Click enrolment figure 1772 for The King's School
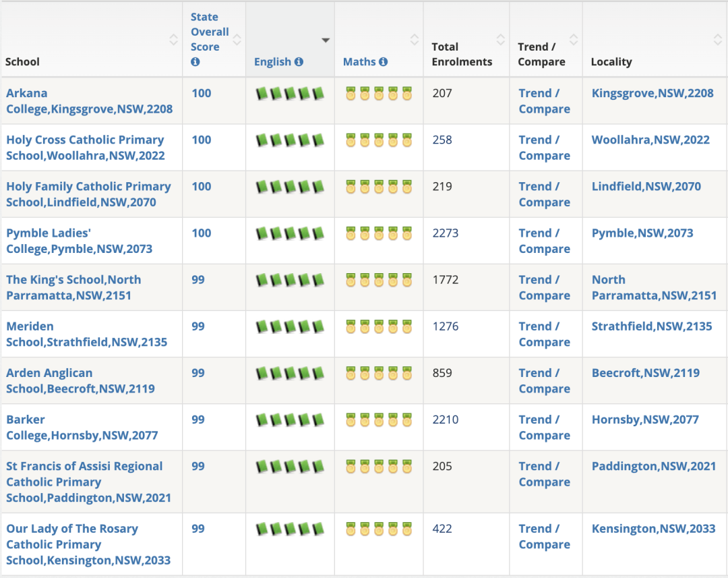The width and height of the screenshot is (728, 578). pos(446,280)
